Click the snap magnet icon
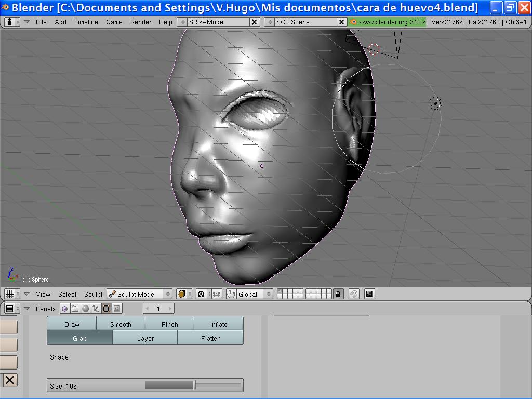Screen dimensions: 532x399 (x=354, y=294)
